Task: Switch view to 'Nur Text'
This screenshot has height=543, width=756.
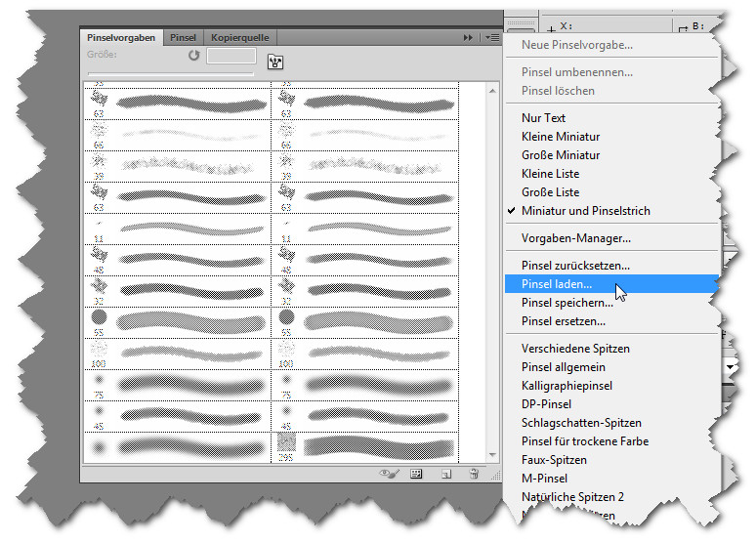Action: 543,118
